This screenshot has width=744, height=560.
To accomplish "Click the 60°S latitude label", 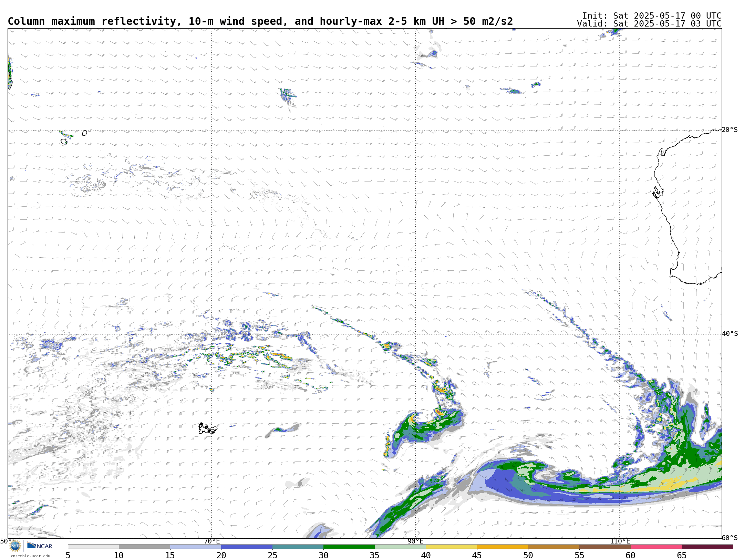I will point(730,538).
